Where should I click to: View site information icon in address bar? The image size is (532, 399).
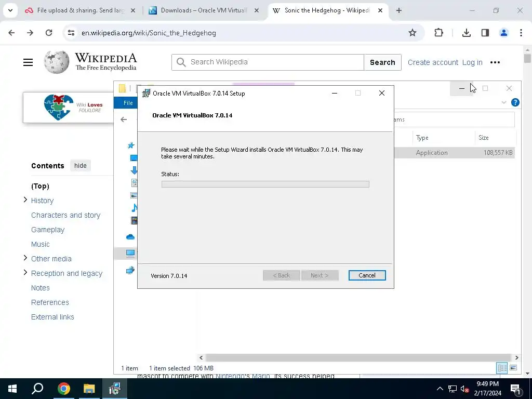tap(71, 33)
